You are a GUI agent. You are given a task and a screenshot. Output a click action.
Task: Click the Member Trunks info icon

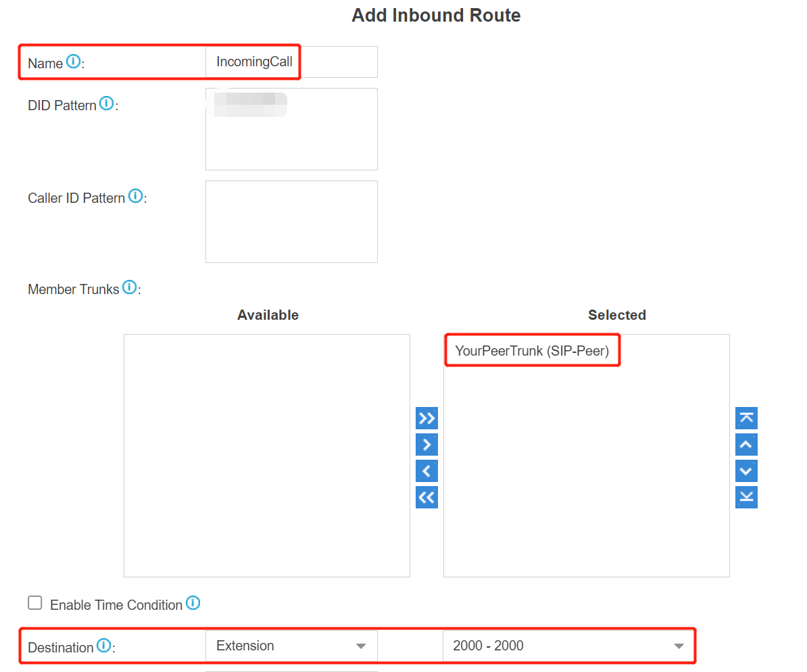coord(130,287)
